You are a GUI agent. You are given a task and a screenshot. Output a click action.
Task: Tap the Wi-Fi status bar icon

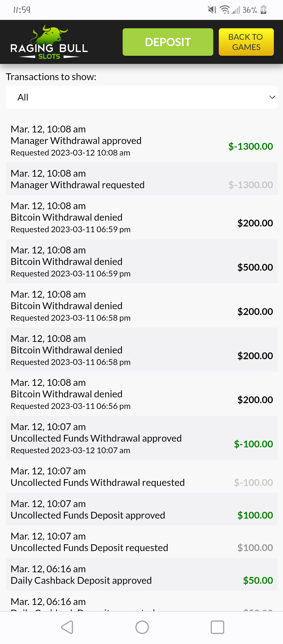point(225,10)
